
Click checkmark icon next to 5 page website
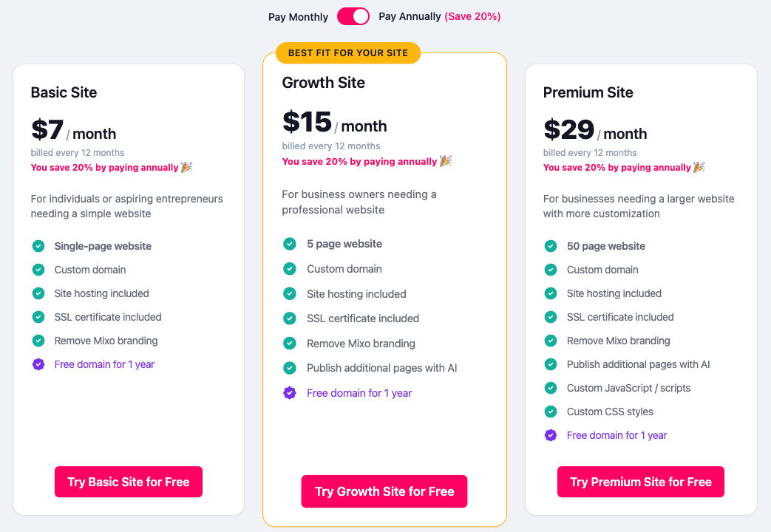tap(290, 244)
